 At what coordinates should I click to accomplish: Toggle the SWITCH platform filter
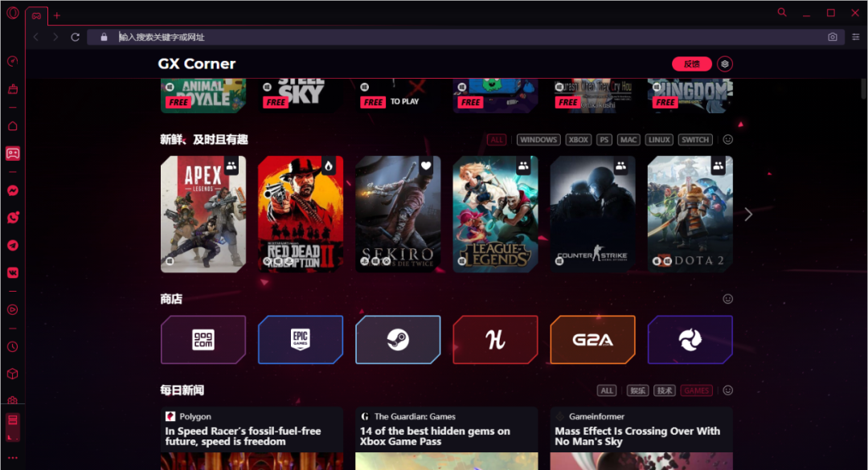click(695, 140)
